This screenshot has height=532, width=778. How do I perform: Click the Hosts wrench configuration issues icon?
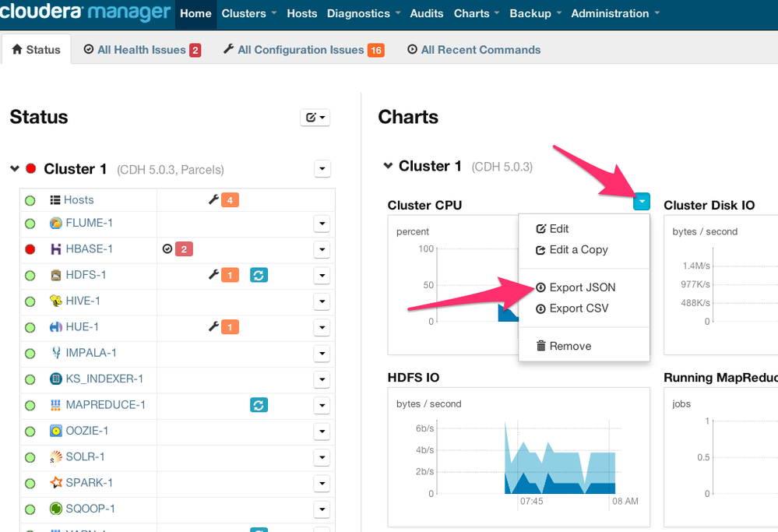click(x=214, y=200)
